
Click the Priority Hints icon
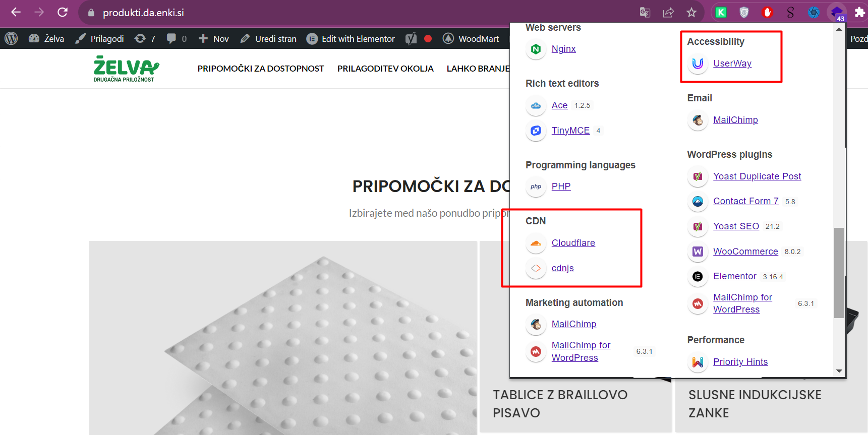tap(698, 362)
